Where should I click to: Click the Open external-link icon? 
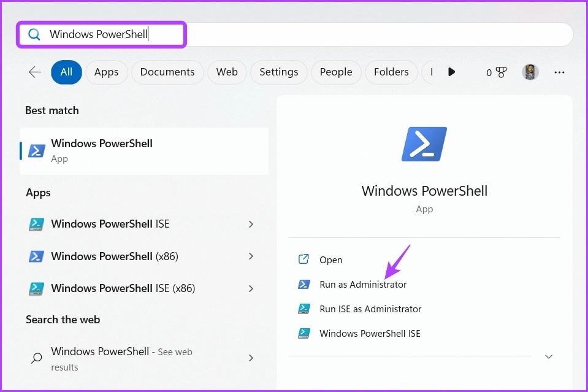point(304,259)
